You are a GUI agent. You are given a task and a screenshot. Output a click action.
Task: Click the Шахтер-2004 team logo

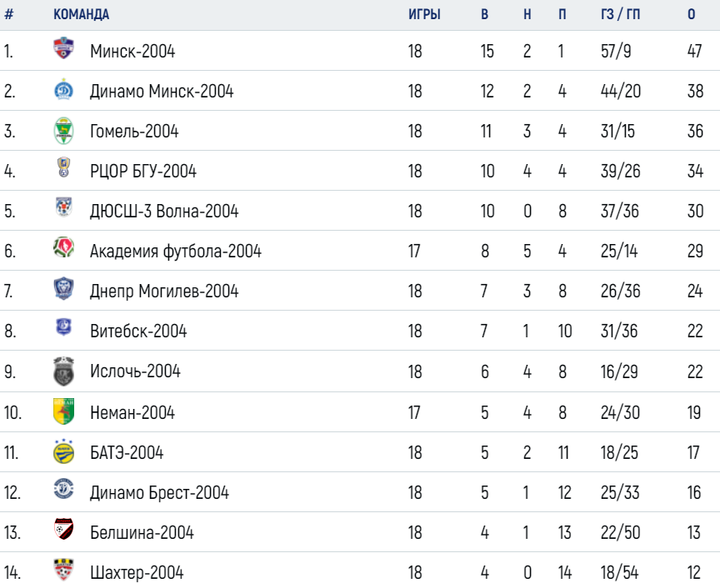(63, 569)
